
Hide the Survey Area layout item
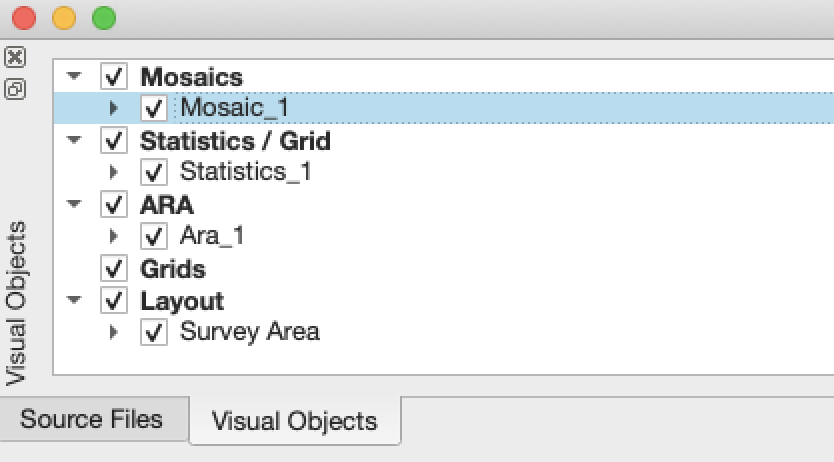click(154, 333)
